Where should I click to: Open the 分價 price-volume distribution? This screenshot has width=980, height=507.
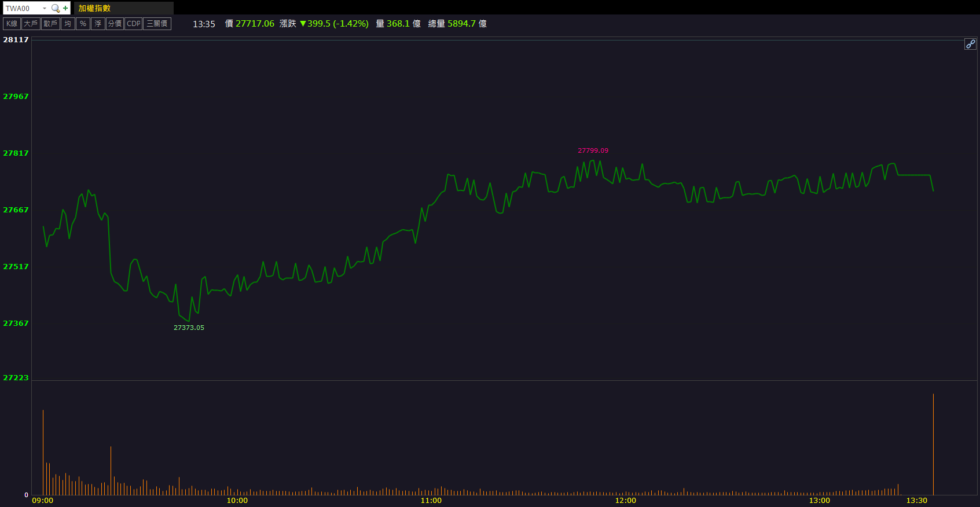[x=115, y=24]
